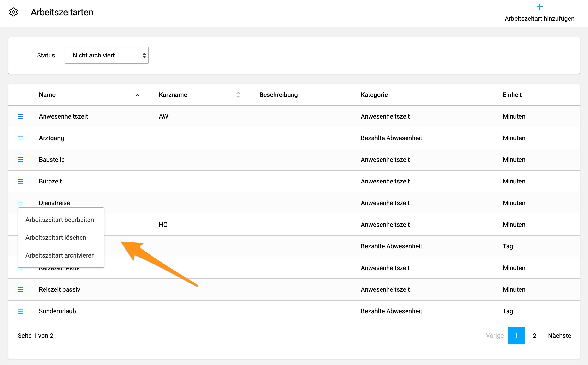Click the AW Kurzname cell

(163, 116)
